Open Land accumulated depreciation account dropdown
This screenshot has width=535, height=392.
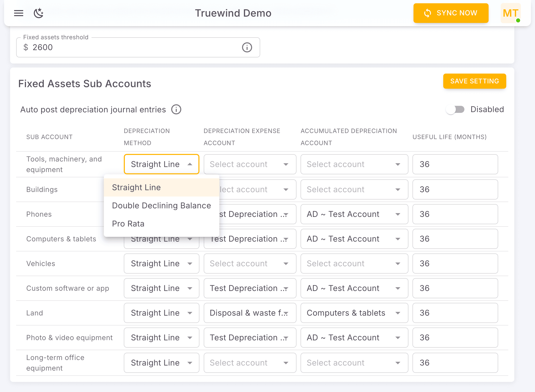click(354, 313)
